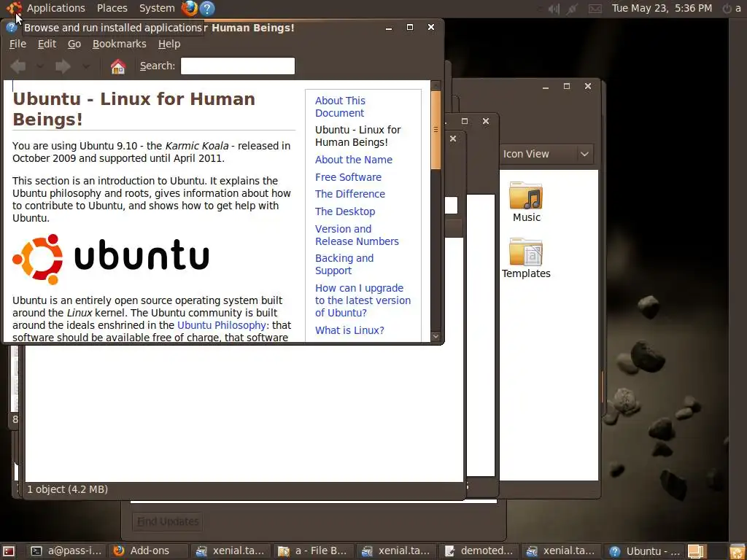This screenshot has height=560, width=747.
Task: Open the power/session icon in top panel
Action: [727, 9]
